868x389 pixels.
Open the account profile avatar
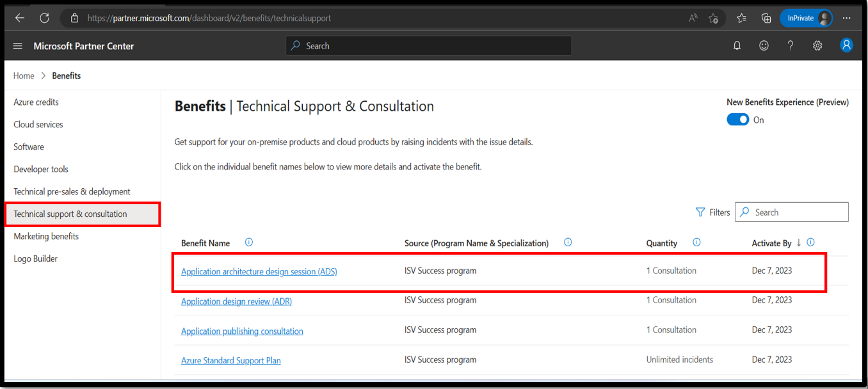846,45
